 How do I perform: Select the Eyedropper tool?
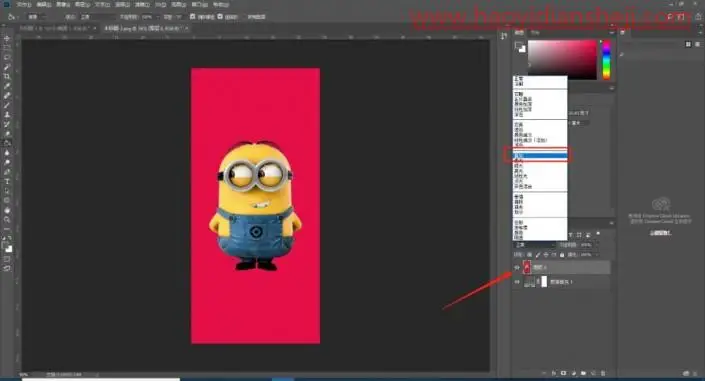click(7, 86)
